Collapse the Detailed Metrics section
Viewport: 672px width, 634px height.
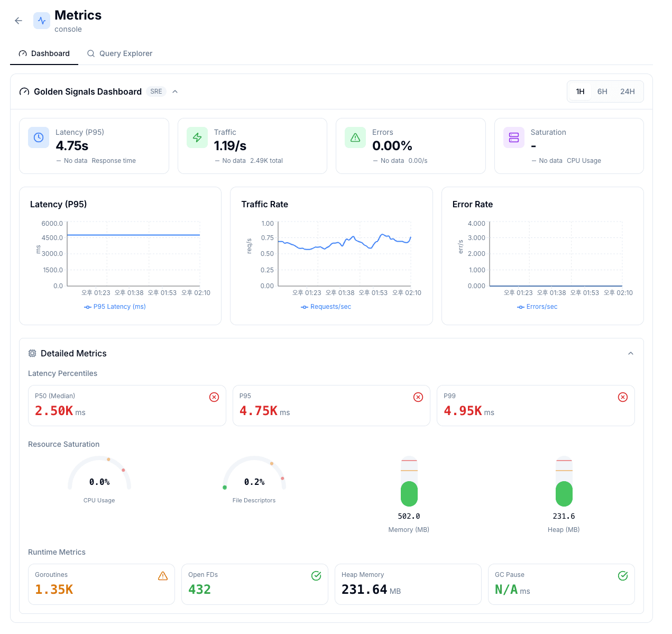coord(630,353)
